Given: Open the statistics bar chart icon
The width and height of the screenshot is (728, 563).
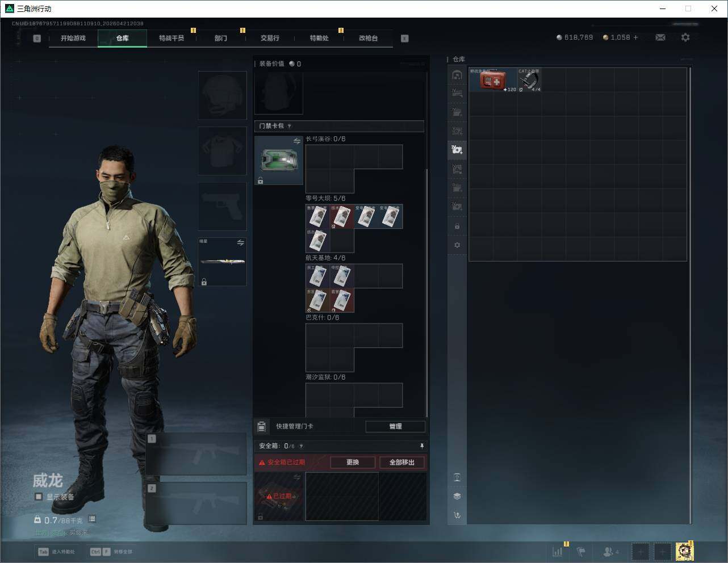Looking at the screenshot, I should click(x=558, y=552).
